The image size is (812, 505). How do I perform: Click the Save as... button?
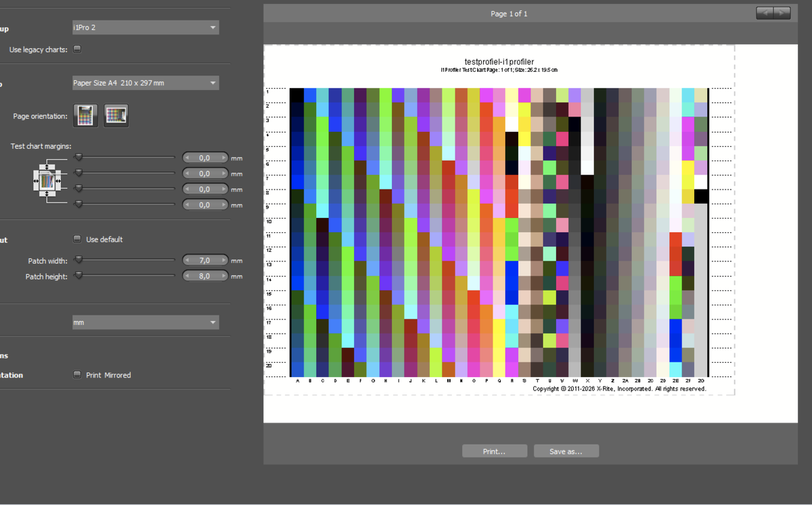tap(566, 452)
